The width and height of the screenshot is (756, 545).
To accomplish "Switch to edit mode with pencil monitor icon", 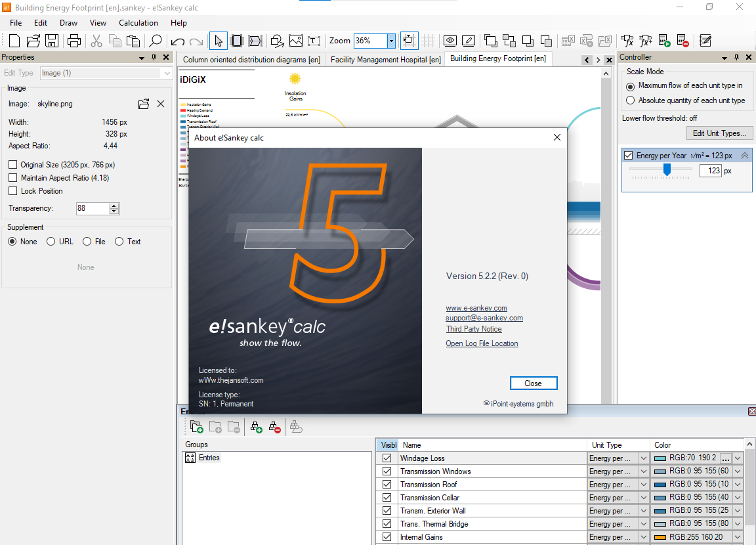I will click(468, 41).
